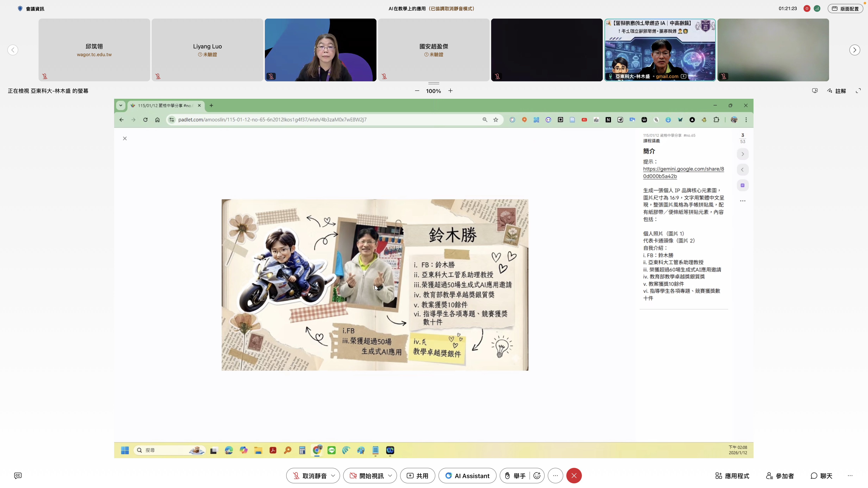The height and width of the screenshot is (488, 868).
Task: Open the AI Assistant button
Action: click(x=467, y=476)
